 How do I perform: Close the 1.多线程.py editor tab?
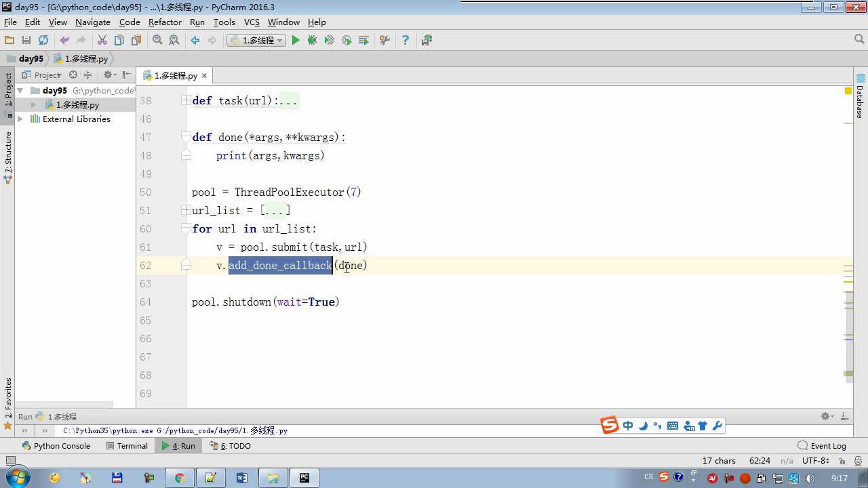(x=204, y=76)
